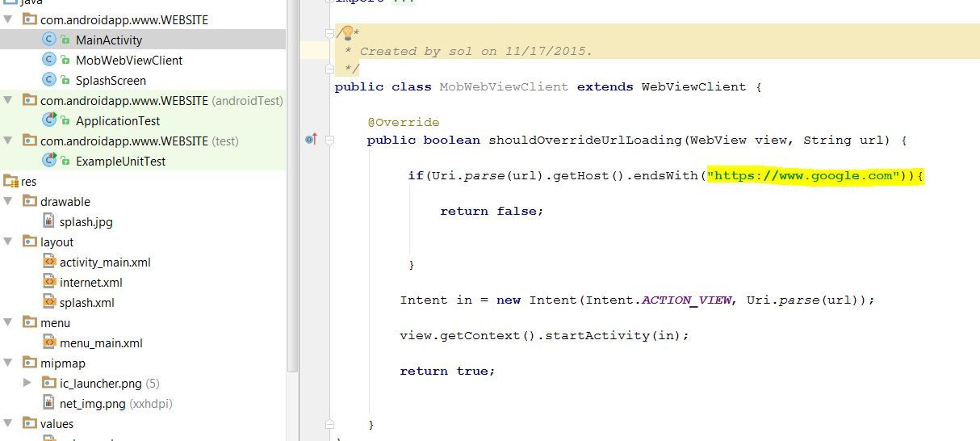Collapse the main com.androidapp.www.WEBSITE package
980x441 pixels.
pyautogui.click(x=8, y=19)
